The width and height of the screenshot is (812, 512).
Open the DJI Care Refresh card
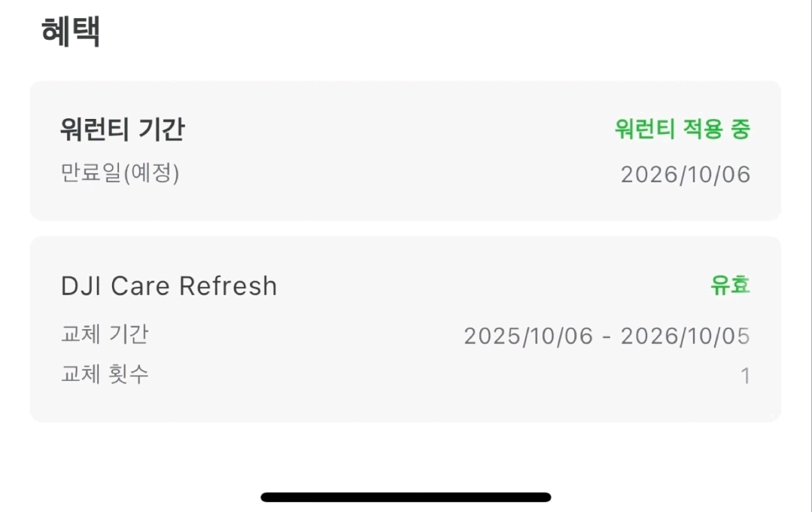(x=406, y=329)
